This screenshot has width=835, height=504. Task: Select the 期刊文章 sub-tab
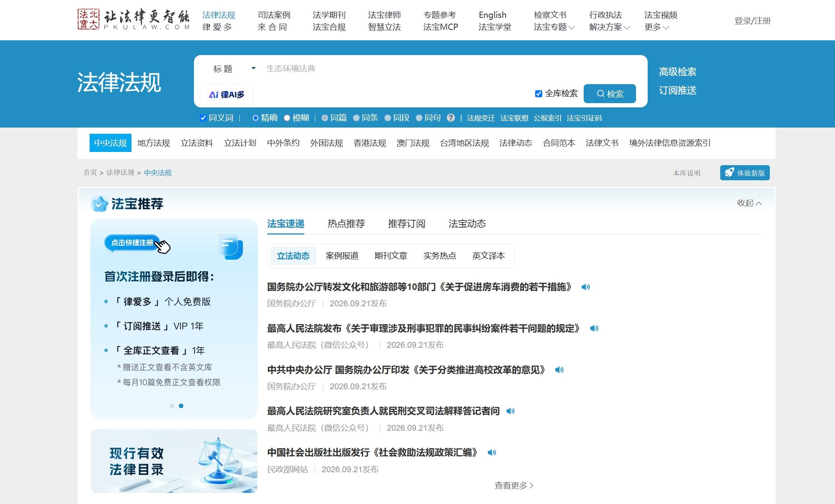click(391, 256)
